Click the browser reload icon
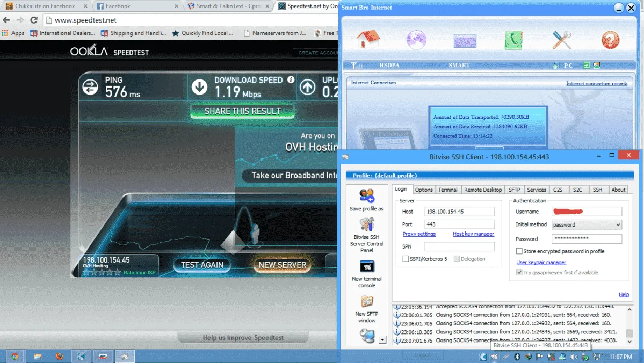This screenshot has height=363, width=644. pos(34,20)
